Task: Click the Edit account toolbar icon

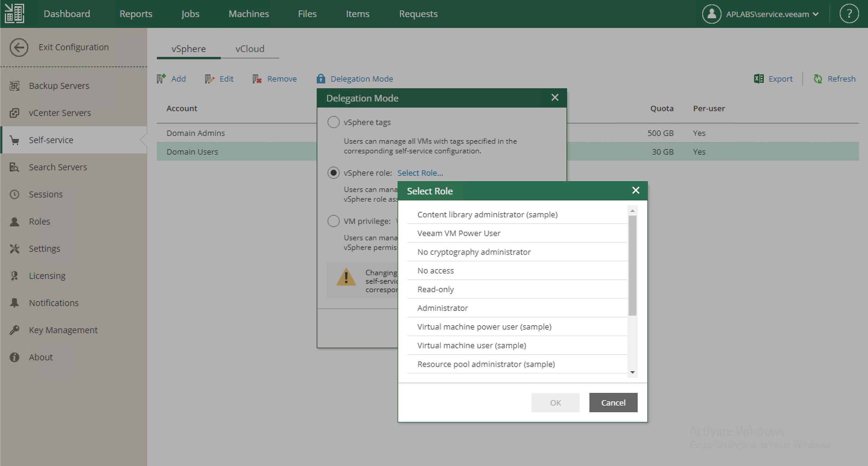Action: 210,79
